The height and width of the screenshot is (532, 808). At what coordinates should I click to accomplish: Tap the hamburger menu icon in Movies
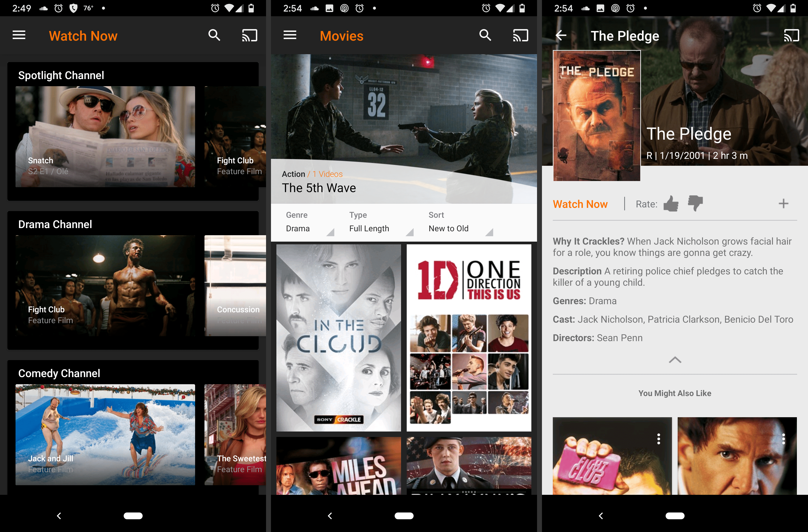(289, 34)
